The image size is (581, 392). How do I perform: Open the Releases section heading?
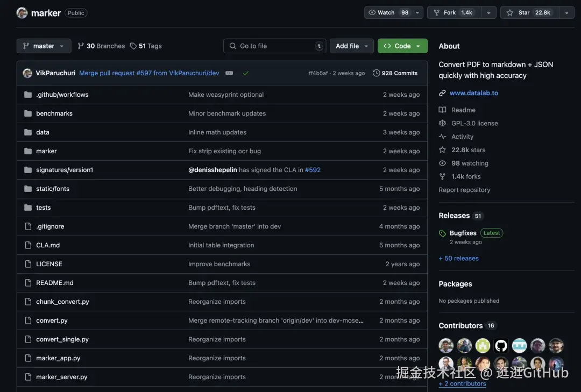(x=454, y=215)
